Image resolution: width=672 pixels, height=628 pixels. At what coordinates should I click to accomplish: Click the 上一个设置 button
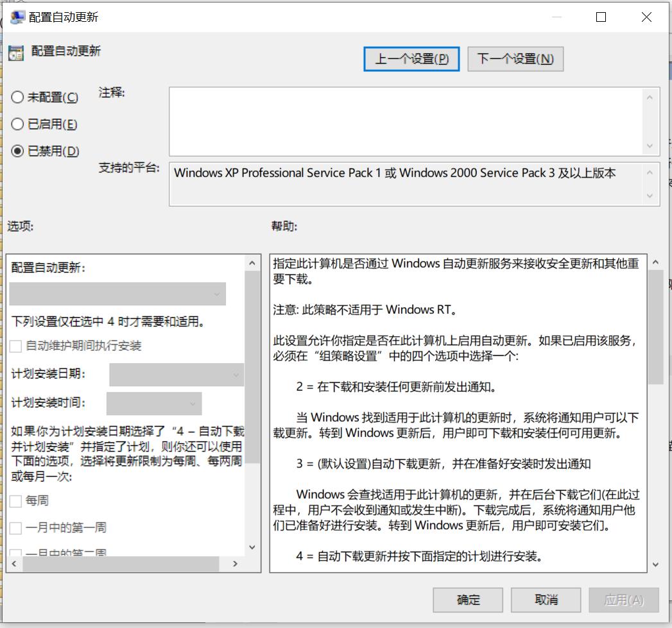(x=411, y=58)
